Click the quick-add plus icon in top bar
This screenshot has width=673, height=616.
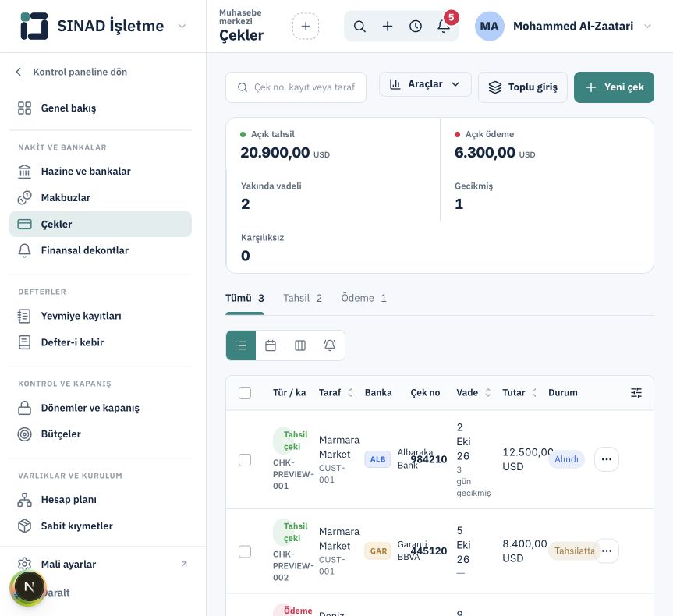point(388,27)
